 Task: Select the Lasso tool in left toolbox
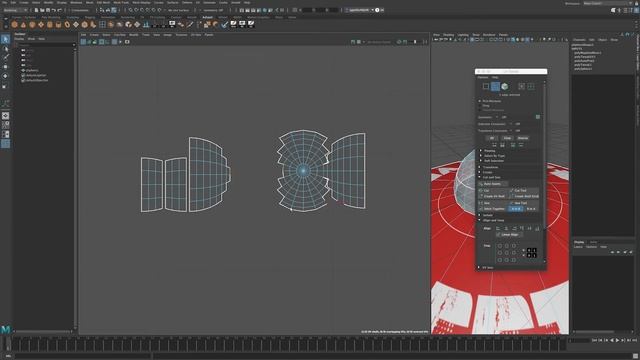(x=5, y=49)
